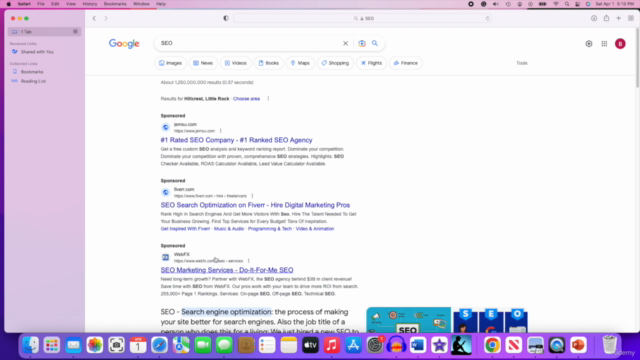Open 'Video & Animation' sitelink
The height and width of the screenshot is (360, 640).
[x=315, y=229]
